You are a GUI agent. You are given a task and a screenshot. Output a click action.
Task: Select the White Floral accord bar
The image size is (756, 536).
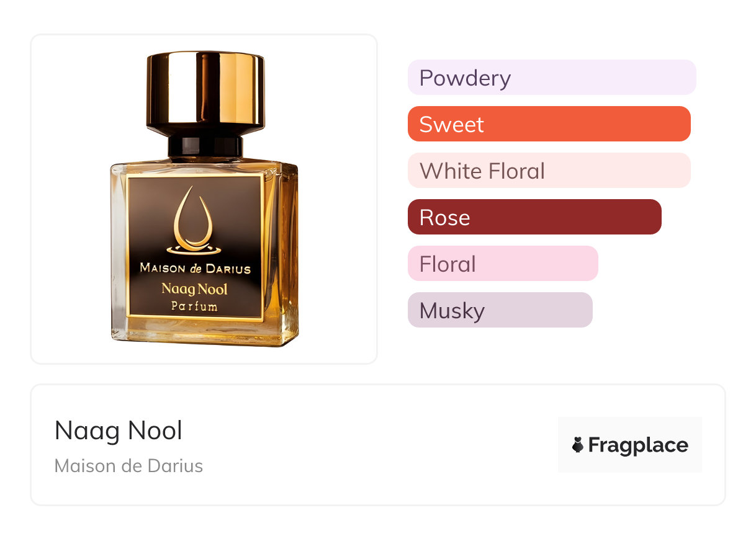[549, 171]
